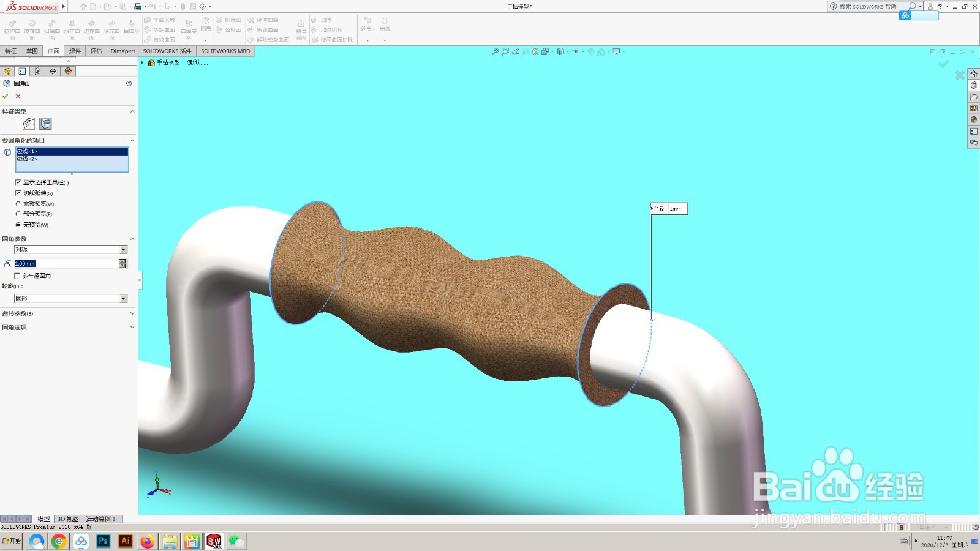980x551 pixels.
Task: Open Google Chrome from the taskbar
Action: coord(59,541)
